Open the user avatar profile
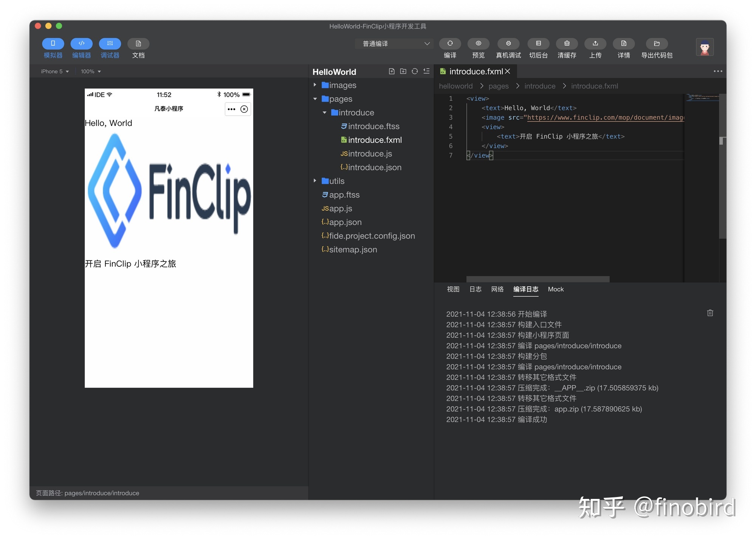Viewport: 756px width, 539px height. tap(705, 47)
